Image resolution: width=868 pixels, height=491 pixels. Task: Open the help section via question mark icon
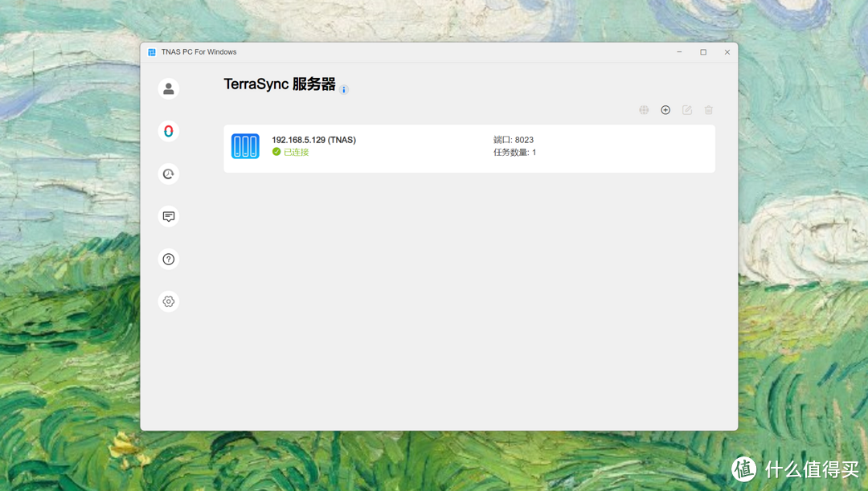(168, 259)
